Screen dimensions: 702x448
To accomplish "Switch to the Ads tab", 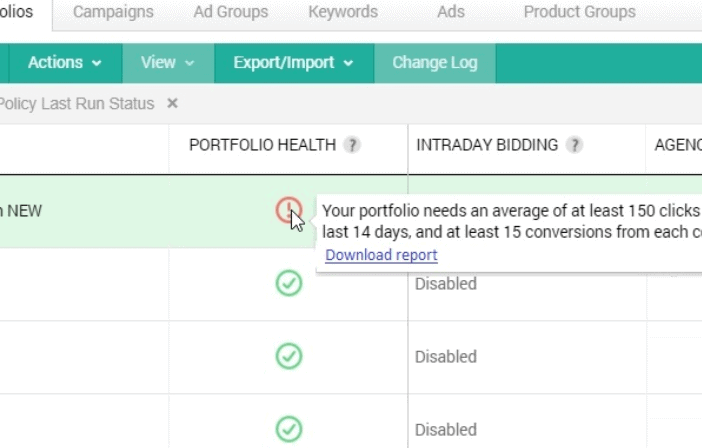I will pos(451,12).
